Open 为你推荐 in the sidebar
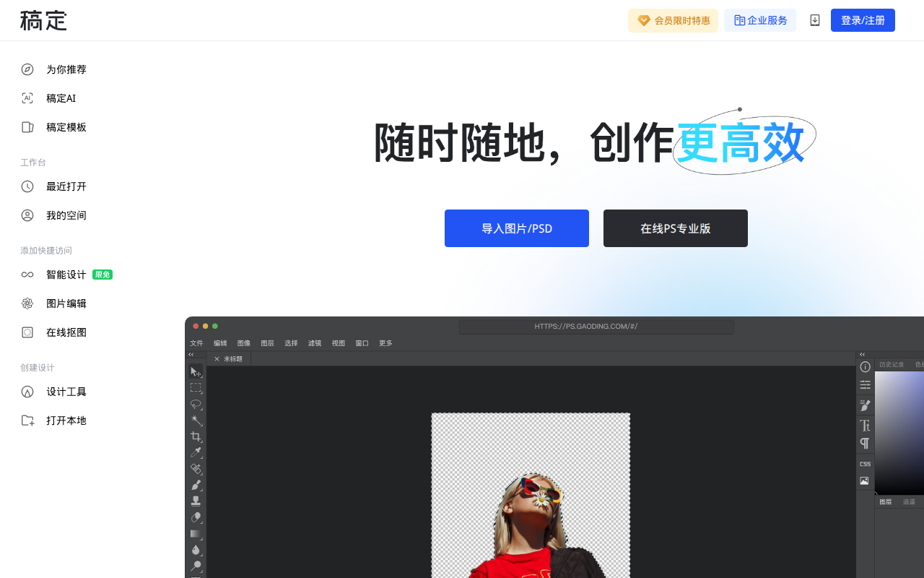Viewport: 924px width, 578px height. coord(66,69)
